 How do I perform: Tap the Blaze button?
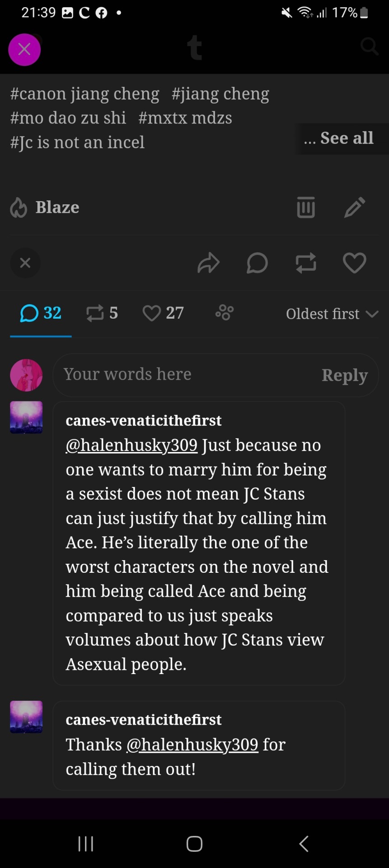[45, 208]
